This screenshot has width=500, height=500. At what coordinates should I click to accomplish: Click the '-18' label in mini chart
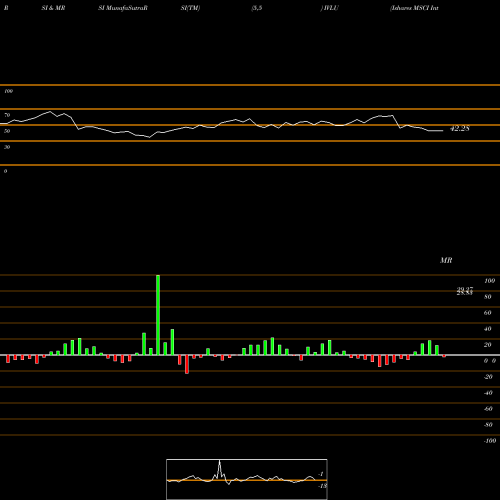tap(322, 486)
